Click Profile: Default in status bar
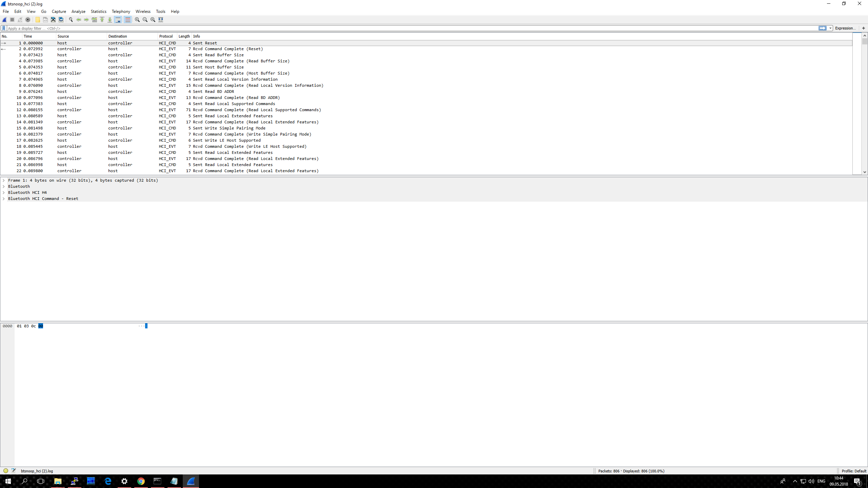 (853, 471)
